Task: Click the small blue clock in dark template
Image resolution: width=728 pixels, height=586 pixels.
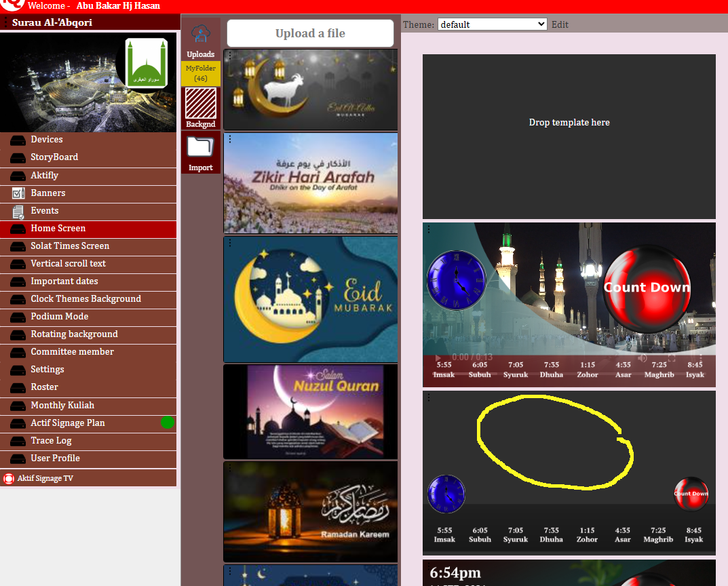Action: pos(446,494)
